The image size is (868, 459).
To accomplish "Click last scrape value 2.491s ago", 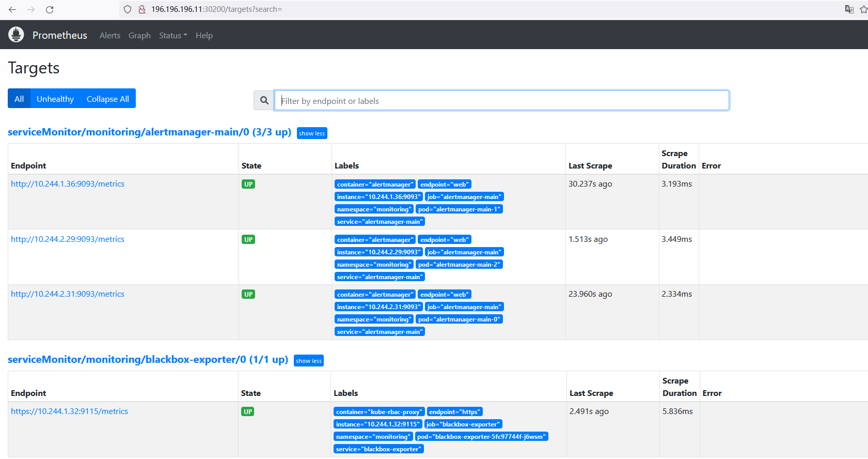I will (x=589, y=411).
